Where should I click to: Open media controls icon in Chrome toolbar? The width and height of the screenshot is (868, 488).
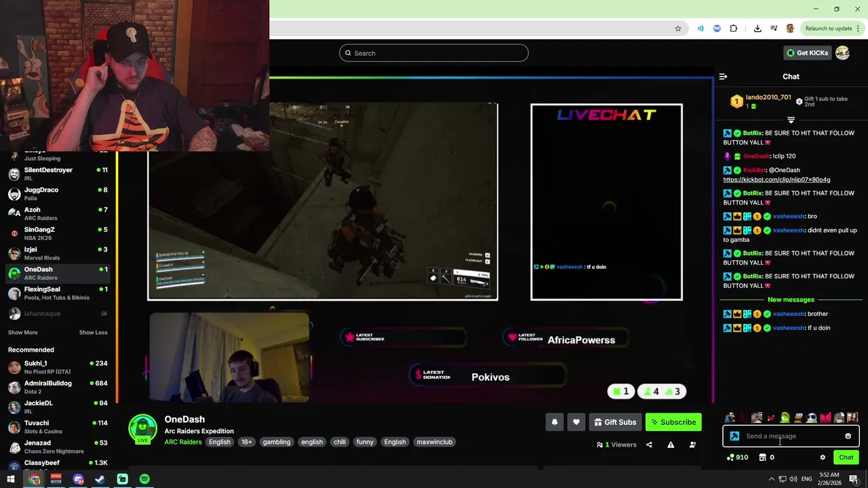(774, 28)
